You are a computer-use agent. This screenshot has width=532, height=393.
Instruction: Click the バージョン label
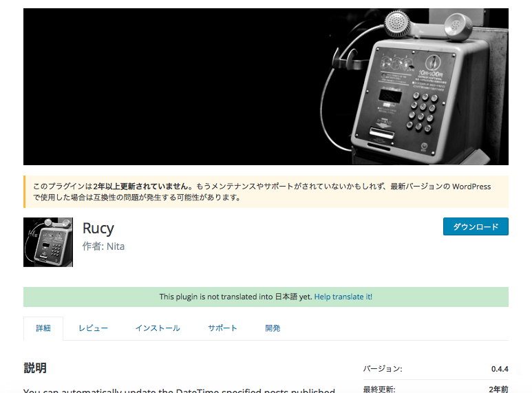[x=383, y=369]
